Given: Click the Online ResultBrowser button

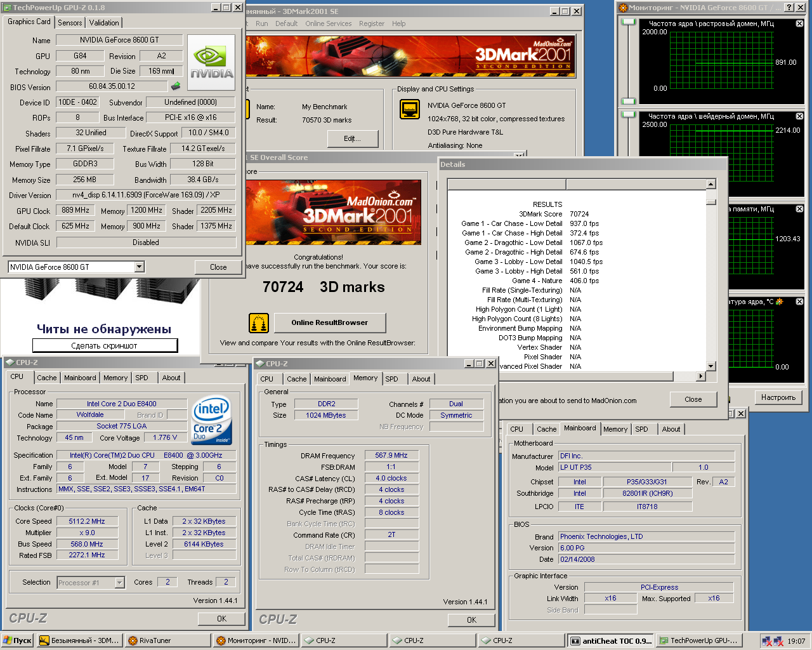Looking at the screenshot, I should coord(330,323).
